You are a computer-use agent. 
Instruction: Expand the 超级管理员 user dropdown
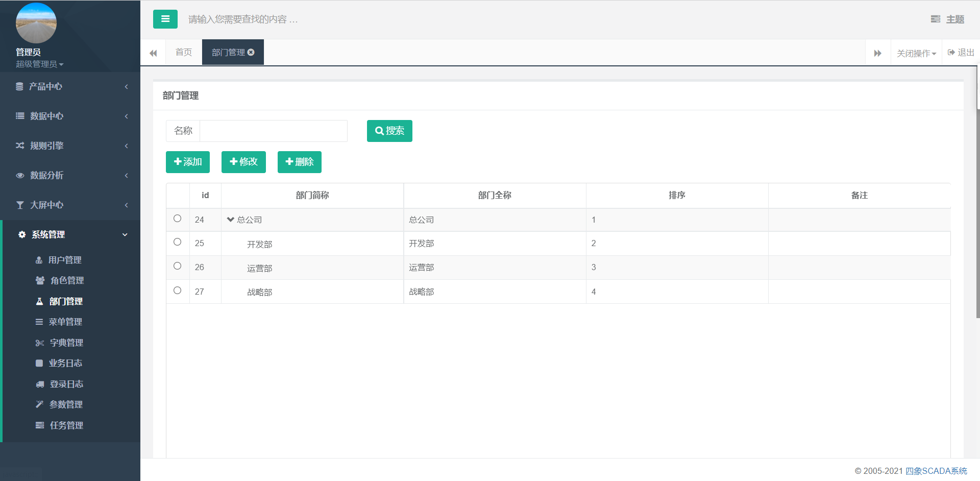click(x=39, y=64)
